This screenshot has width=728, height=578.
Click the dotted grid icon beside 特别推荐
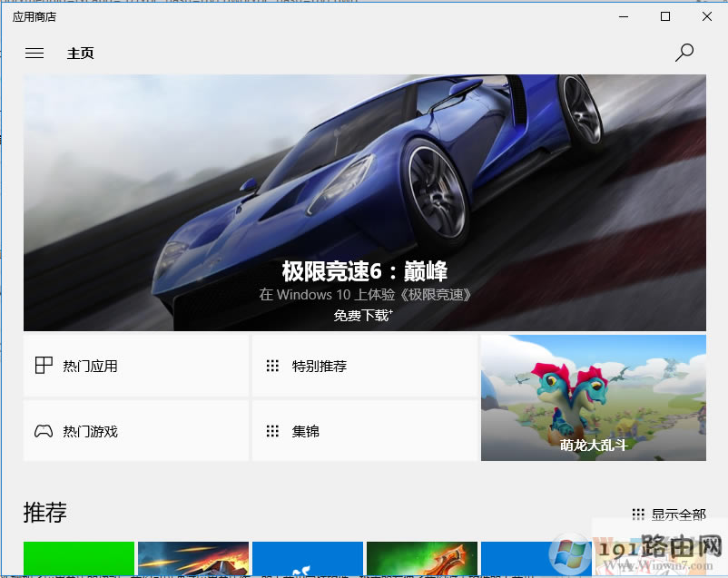click(x=272, y=366)
